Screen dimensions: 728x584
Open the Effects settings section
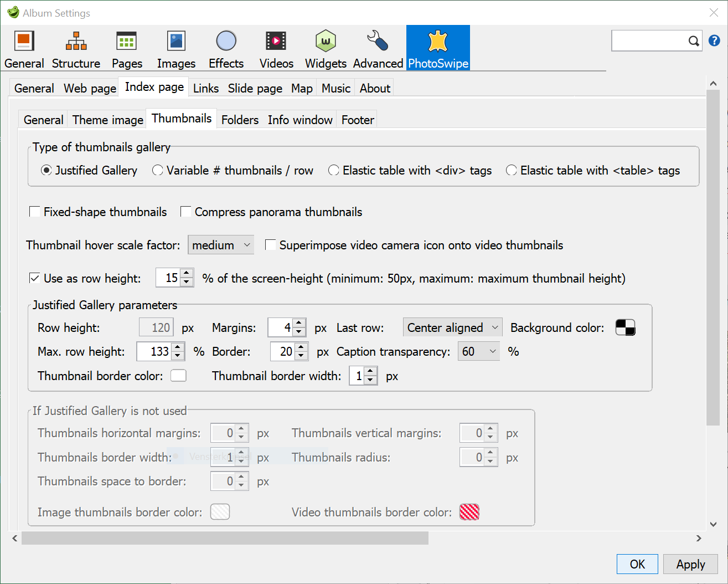226,49
